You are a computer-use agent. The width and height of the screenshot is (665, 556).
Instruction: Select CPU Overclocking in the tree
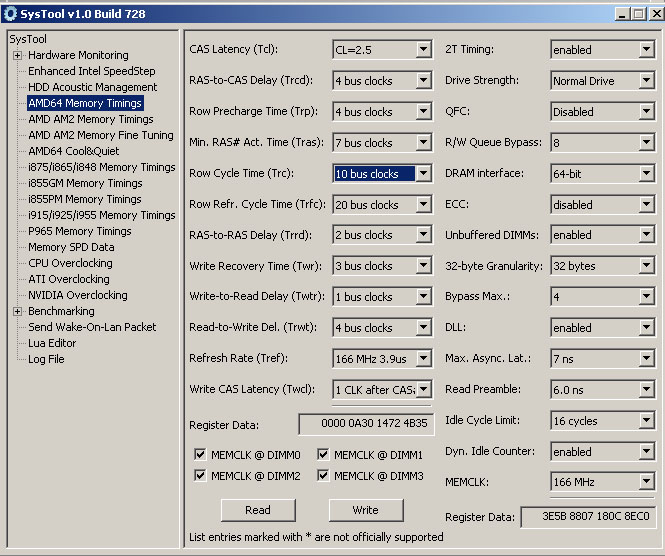click(x=70, y=263)
